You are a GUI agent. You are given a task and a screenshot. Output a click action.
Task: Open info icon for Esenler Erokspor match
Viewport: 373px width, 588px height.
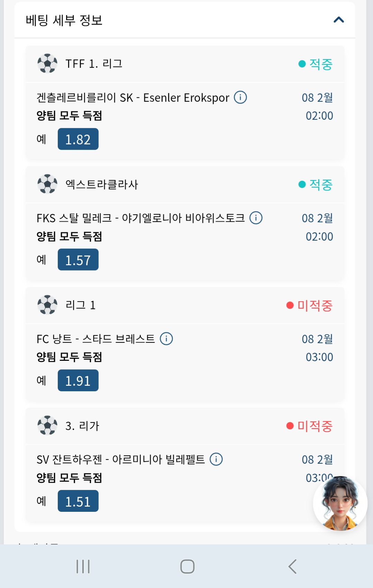click(x=240, y=97)
